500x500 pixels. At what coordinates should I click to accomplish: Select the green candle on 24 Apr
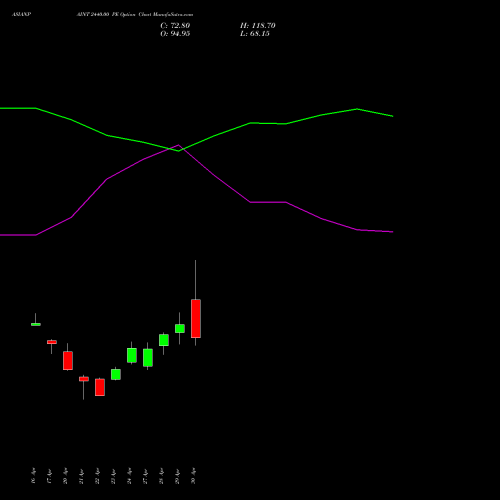point(132,355)
